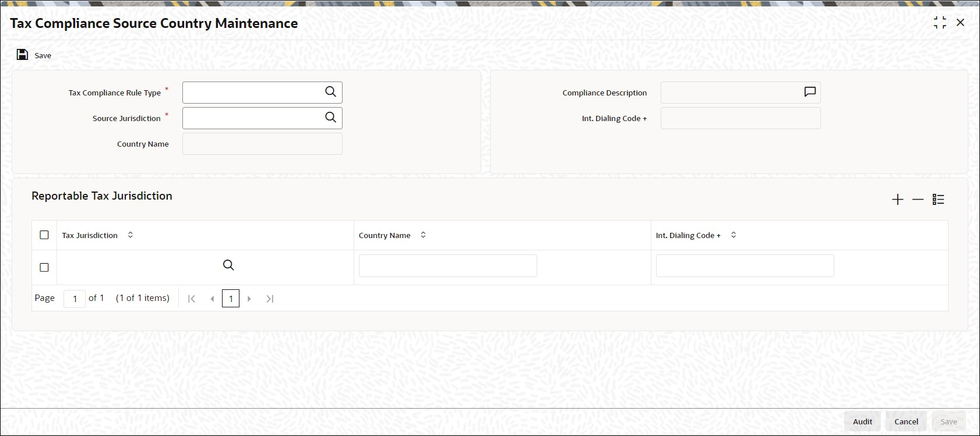
Task: Go to last page of table
Action: pyautogui.click(x=270, y=299)
